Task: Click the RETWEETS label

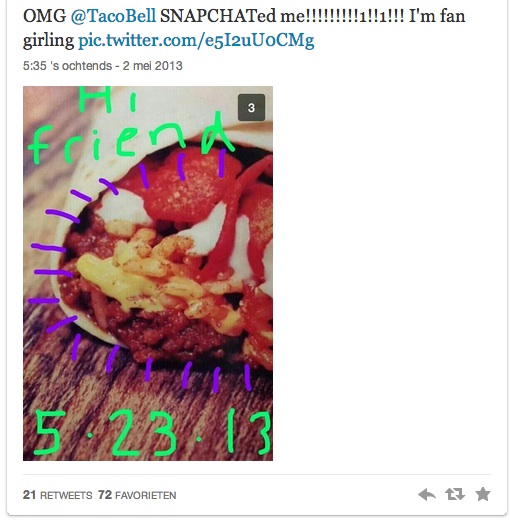Action: pos(66,495)
